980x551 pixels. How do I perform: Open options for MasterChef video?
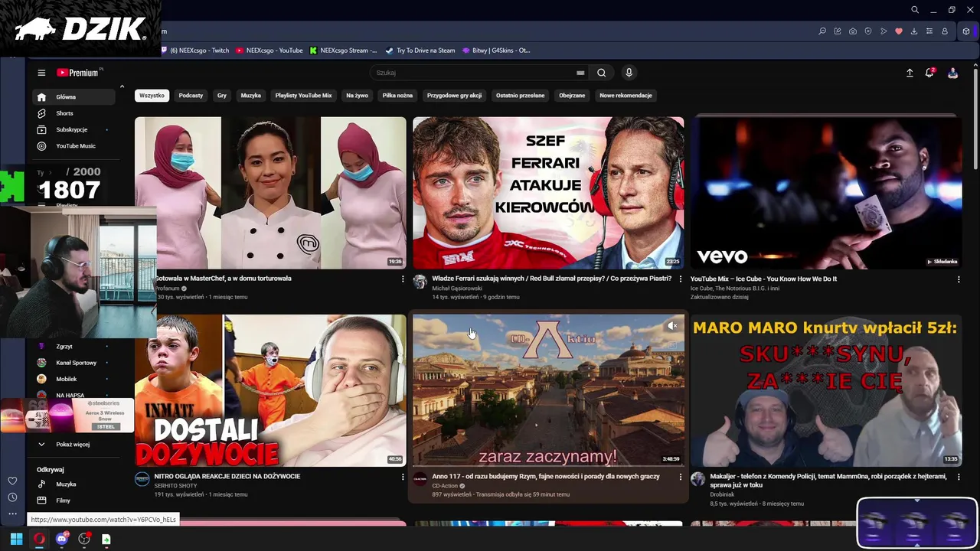(403, 279)
